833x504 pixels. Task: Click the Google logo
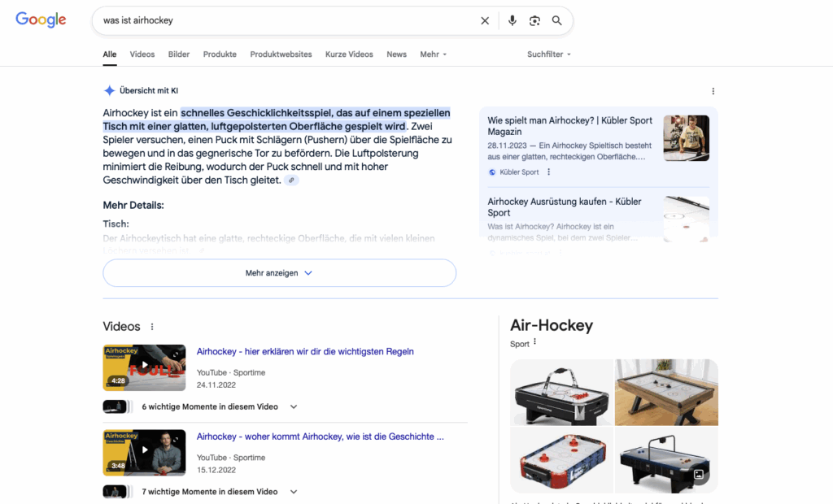41,20
